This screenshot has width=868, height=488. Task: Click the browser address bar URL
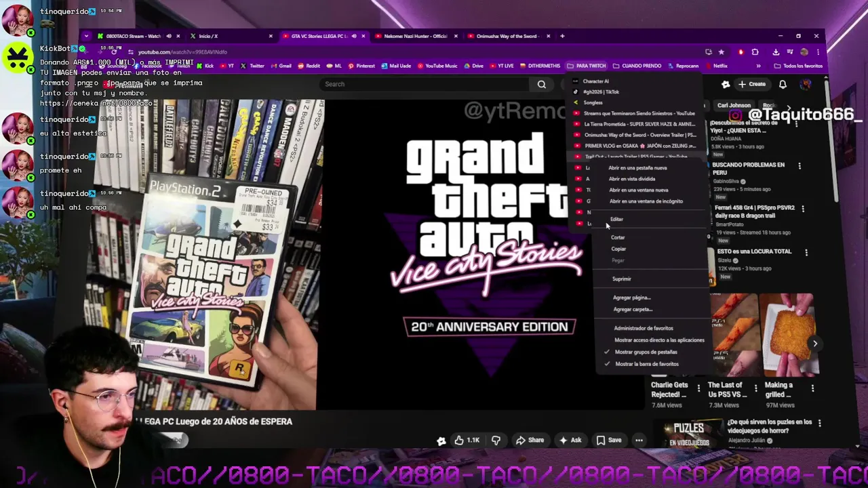pos(182,52)
